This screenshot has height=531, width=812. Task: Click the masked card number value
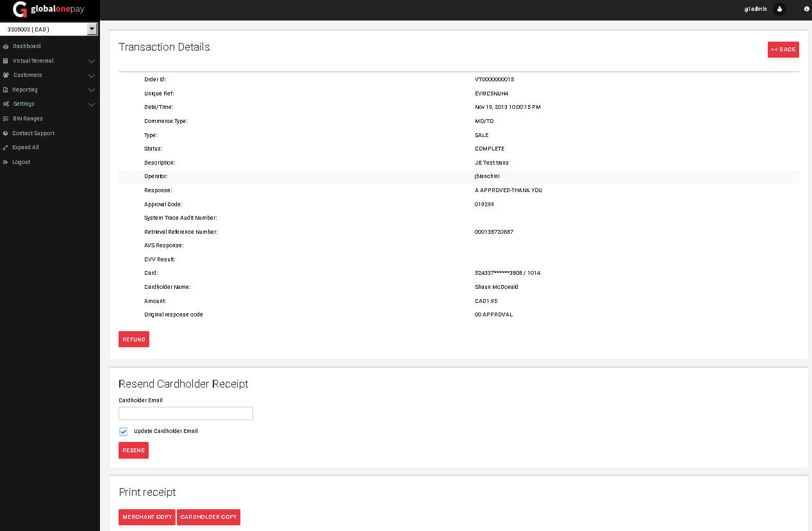point(508,273)
